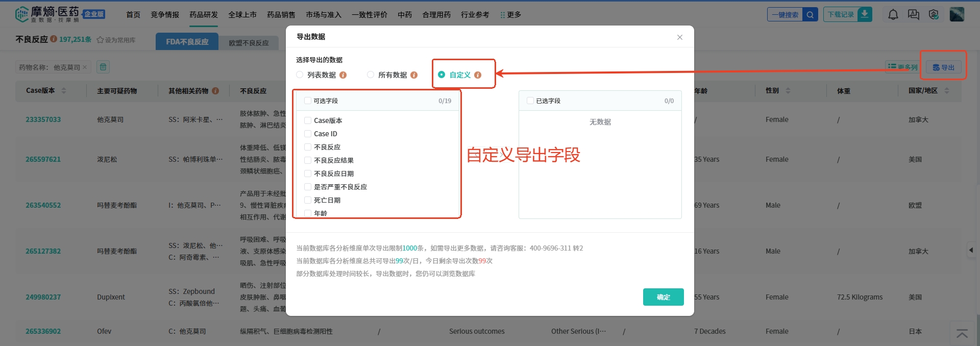Viewport: 980px width, 346px height.
Task: Open the translation chat icon
Action: tap(913, 15)
